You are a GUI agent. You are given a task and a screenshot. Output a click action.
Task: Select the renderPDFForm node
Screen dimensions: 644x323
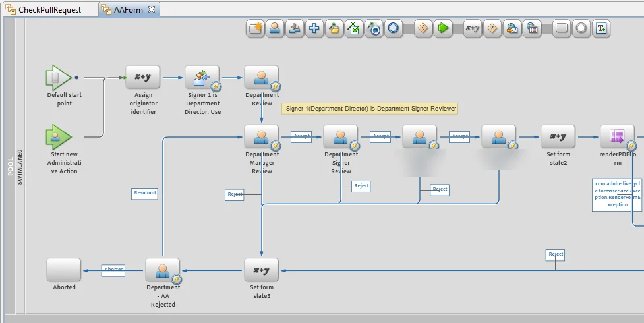tap(617, 137)
